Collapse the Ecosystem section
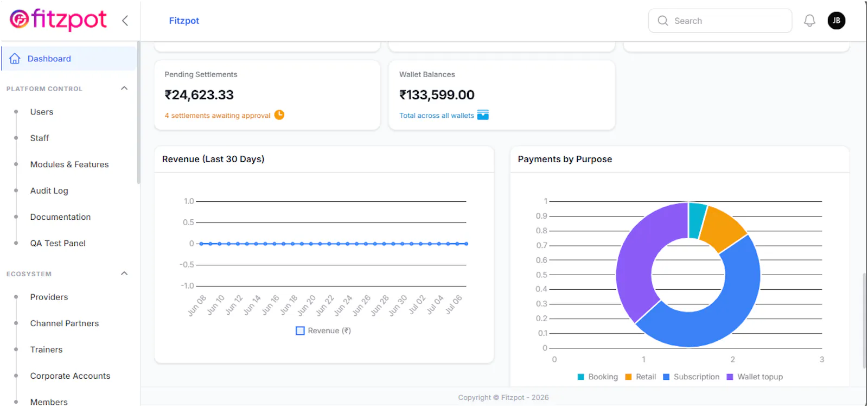The height and width of the screenshot is (407, 868). (124, 274)
